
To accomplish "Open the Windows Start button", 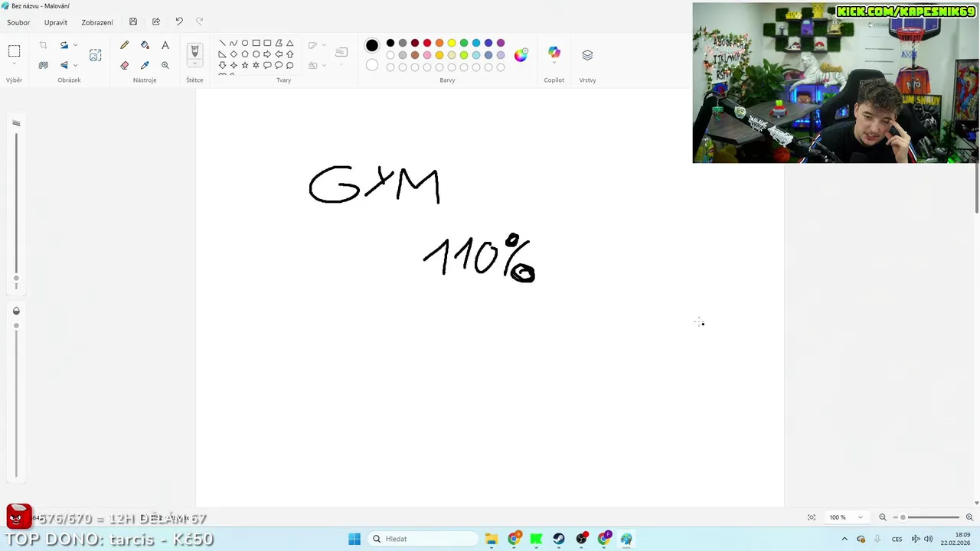I will [354, 539].
